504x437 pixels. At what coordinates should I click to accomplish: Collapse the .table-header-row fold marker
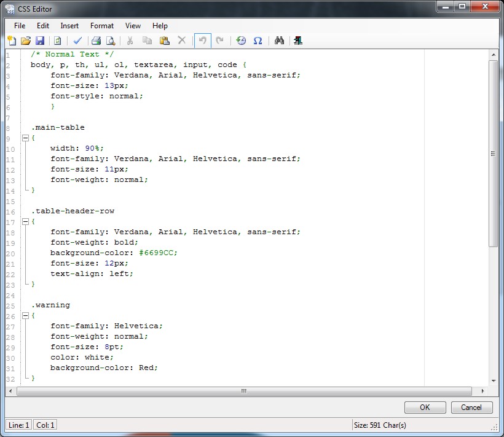tap(25, 222)
